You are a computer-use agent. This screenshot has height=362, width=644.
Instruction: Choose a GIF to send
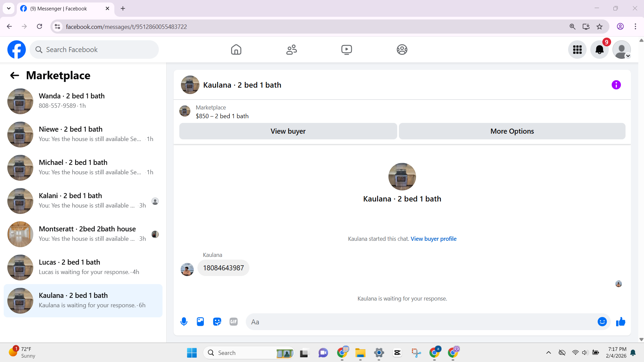point(234,322)
